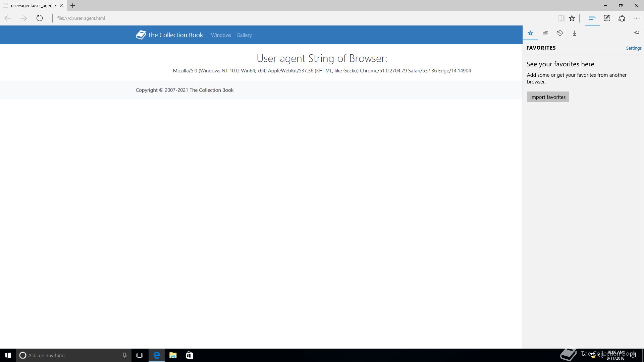The height and width of the screenshot is (362, 644).
Task: Pin the Favorites pane open
Action: 636,33
